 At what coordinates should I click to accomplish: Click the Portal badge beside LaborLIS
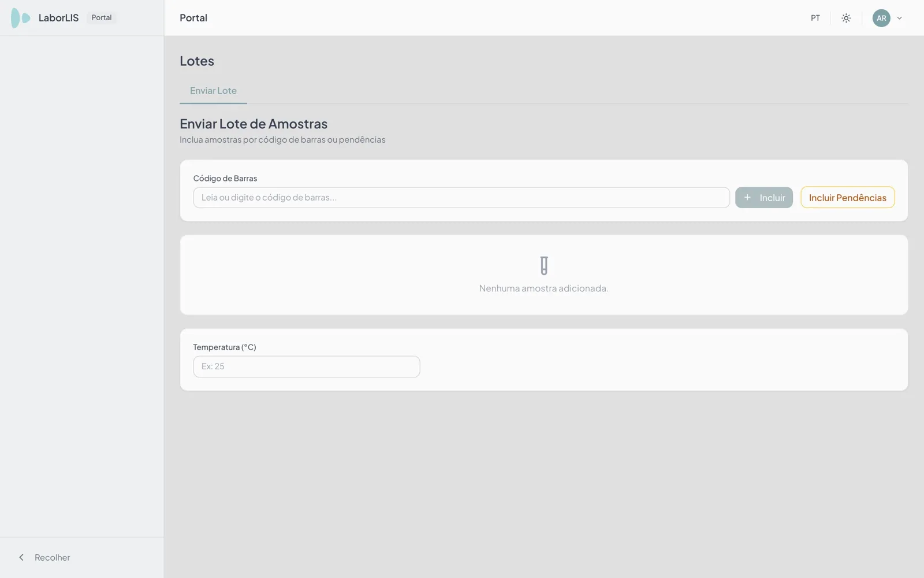102,18
